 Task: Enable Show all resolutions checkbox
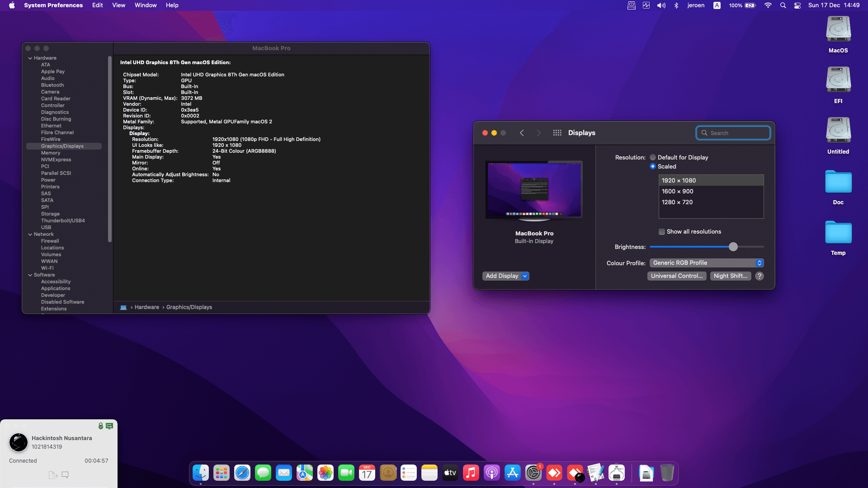662,232
